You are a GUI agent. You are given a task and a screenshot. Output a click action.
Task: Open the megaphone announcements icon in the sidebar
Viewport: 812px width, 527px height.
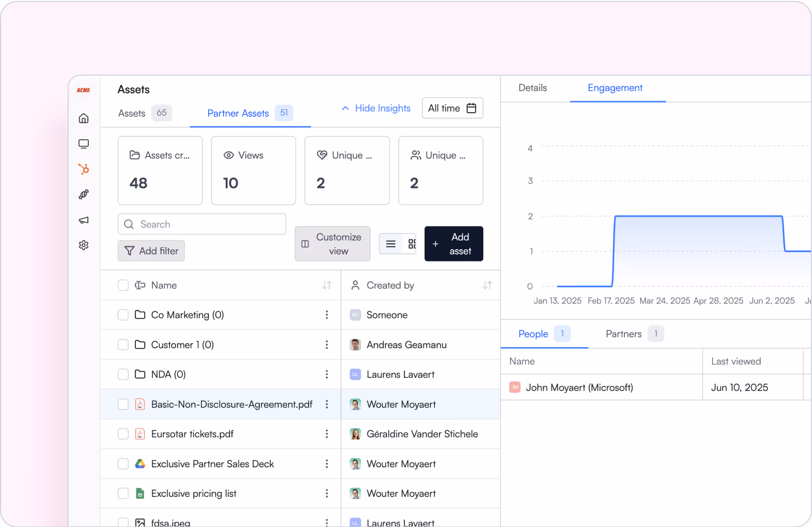(84, 220)
